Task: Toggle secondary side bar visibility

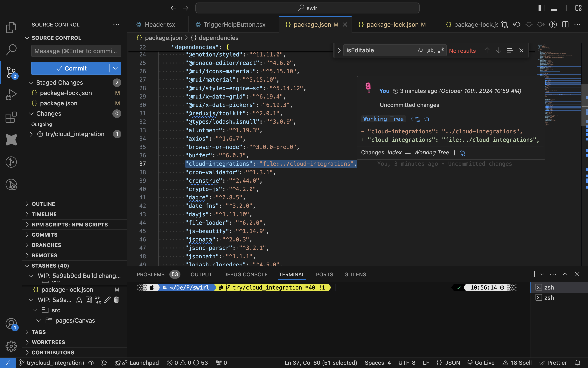Action: pos(566,8)
